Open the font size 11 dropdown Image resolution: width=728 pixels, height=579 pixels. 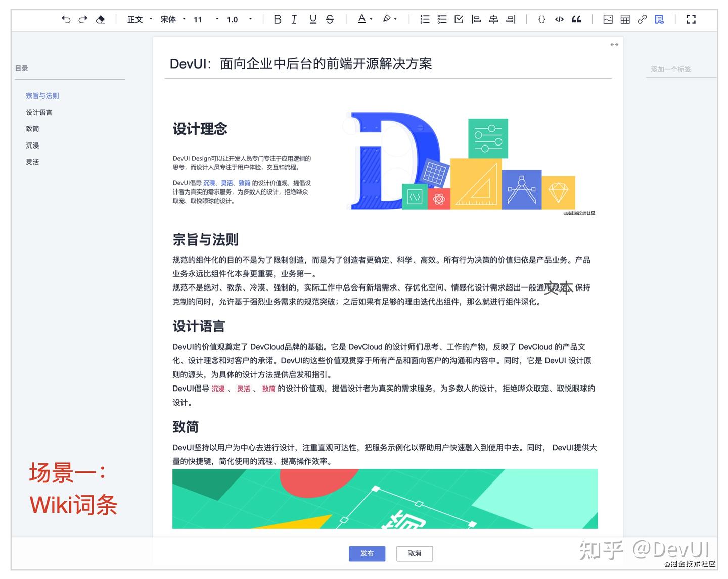[206, 19]
